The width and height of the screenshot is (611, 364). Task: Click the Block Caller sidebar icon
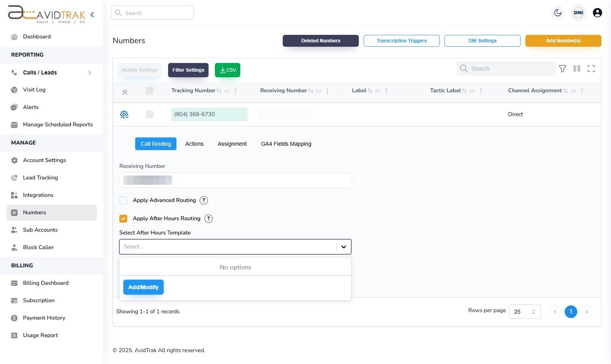pyautogui.click(x=14, y=248)
